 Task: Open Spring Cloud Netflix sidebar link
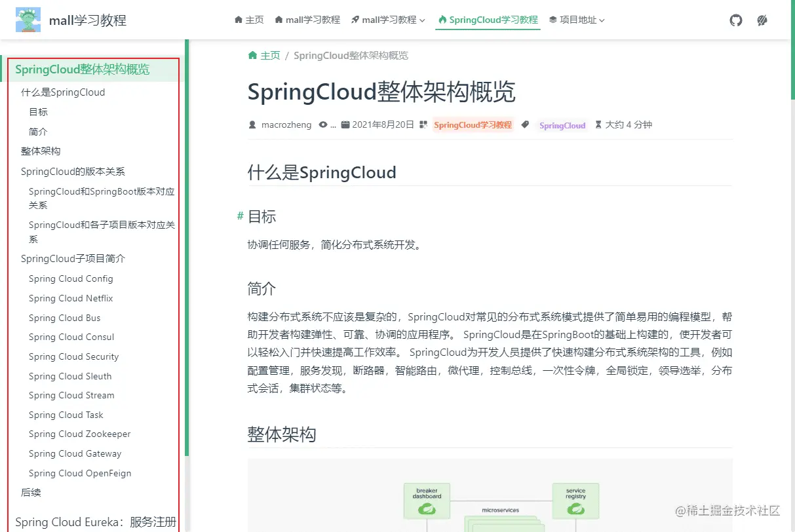tap(71, 298)
